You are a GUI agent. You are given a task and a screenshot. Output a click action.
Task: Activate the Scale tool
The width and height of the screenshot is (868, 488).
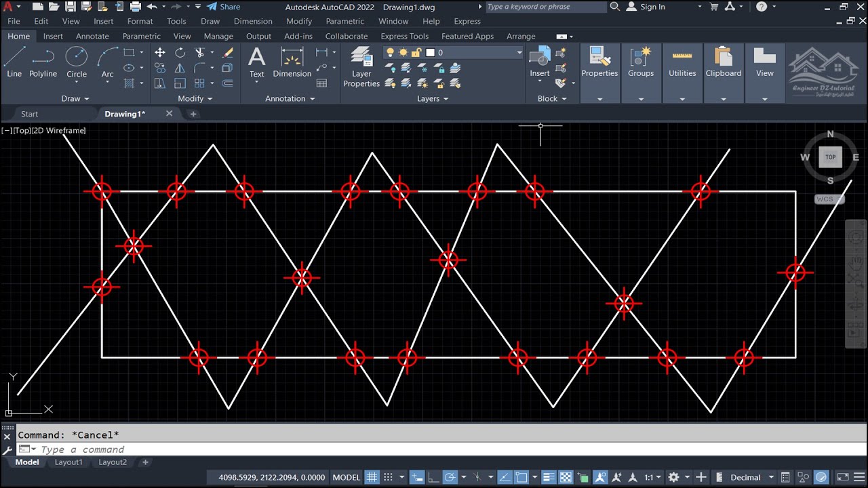click(180, 83)
